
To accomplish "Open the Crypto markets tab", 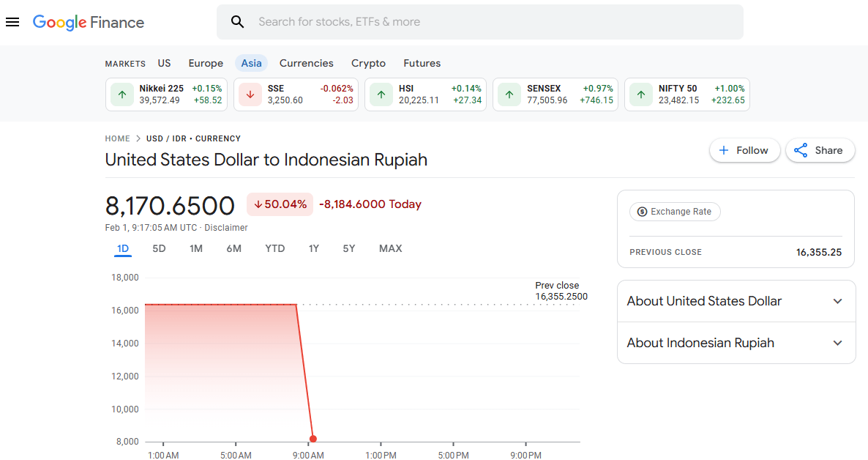I will point(368,63).
